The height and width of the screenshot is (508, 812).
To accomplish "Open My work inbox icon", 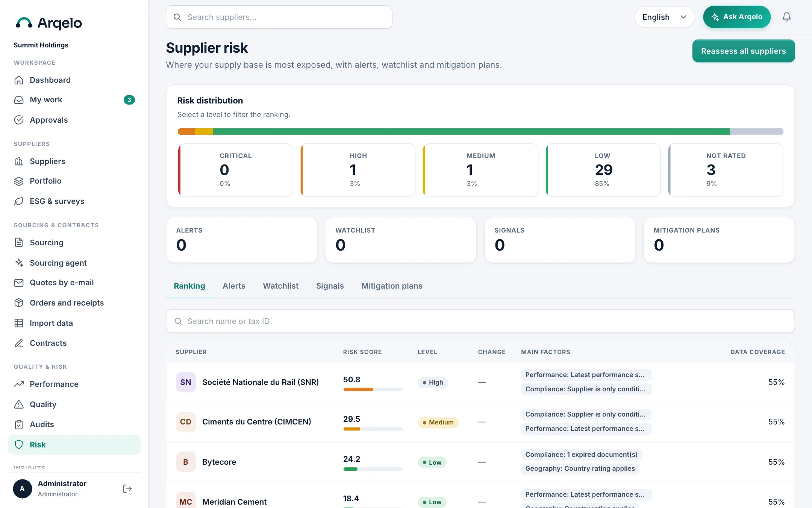I will pos(19,100).
